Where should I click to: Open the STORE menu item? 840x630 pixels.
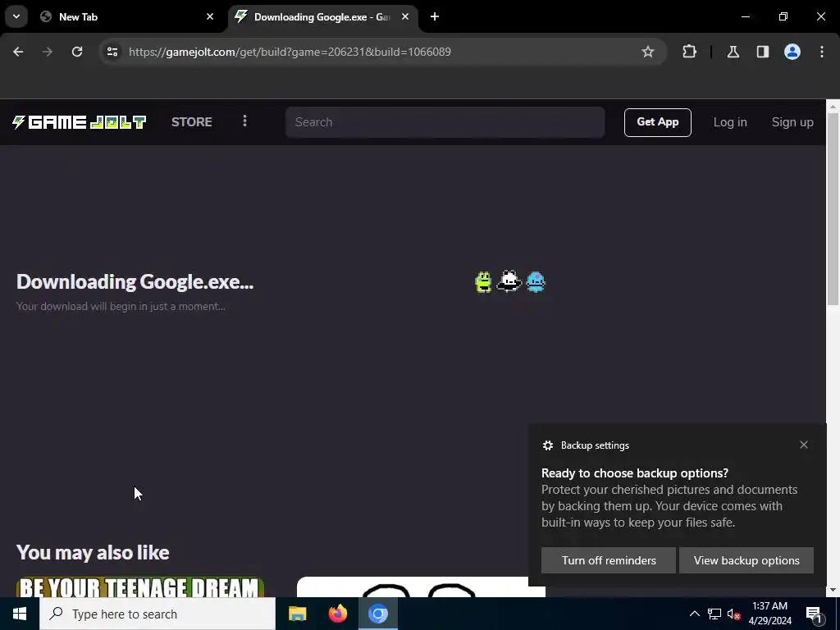tap(192, 122)
